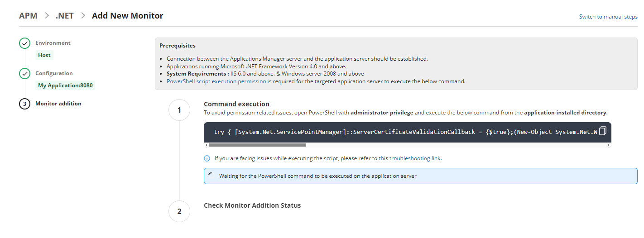
Task: Open the troubleshooting link
Action: click(415, 158)
